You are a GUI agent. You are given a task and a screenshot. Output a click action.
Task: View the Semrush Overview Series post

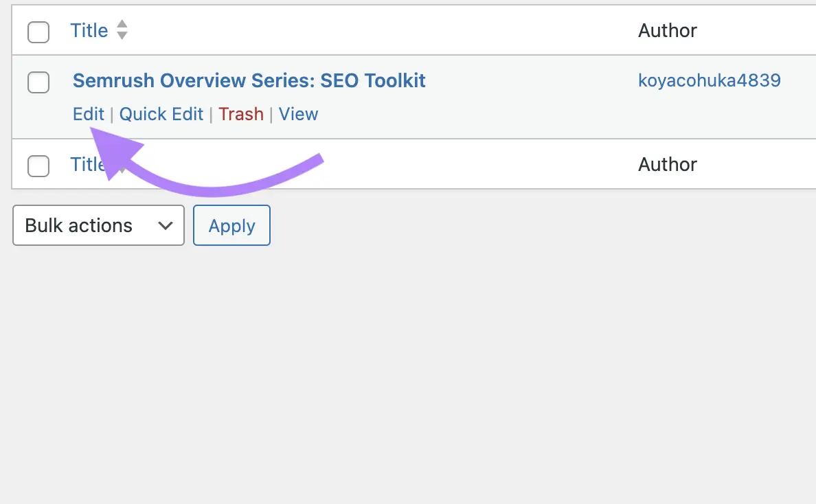298,114
